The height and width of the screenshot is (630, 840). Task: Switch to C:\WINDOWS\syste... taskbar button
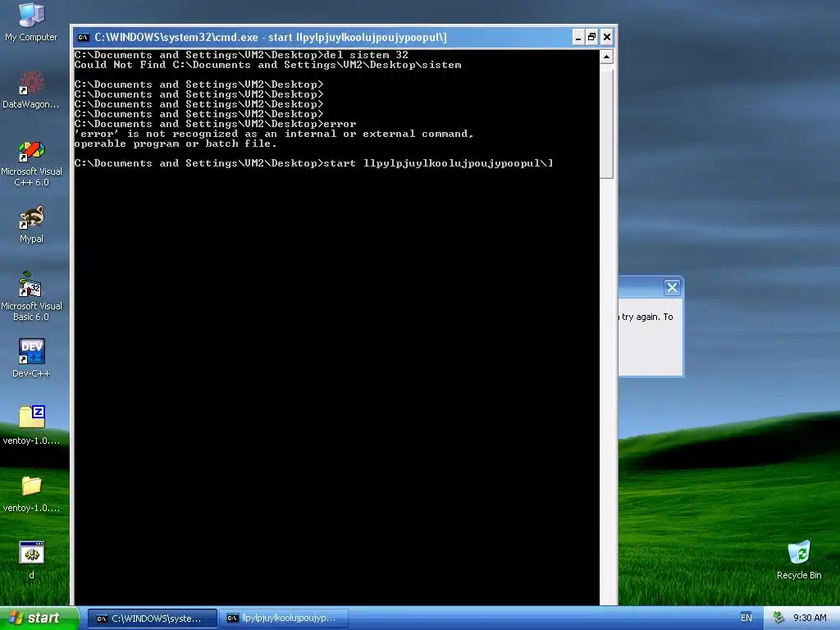pyautogui.click(x=152, y=619)
